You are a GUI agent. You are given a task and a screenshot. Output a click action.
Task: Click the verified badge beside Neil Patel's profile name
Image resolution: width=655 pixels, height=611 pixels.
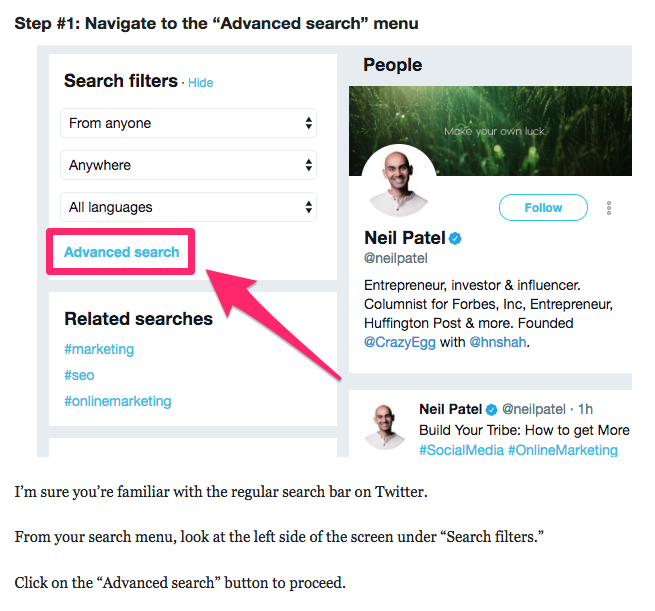tap(455, 238)
